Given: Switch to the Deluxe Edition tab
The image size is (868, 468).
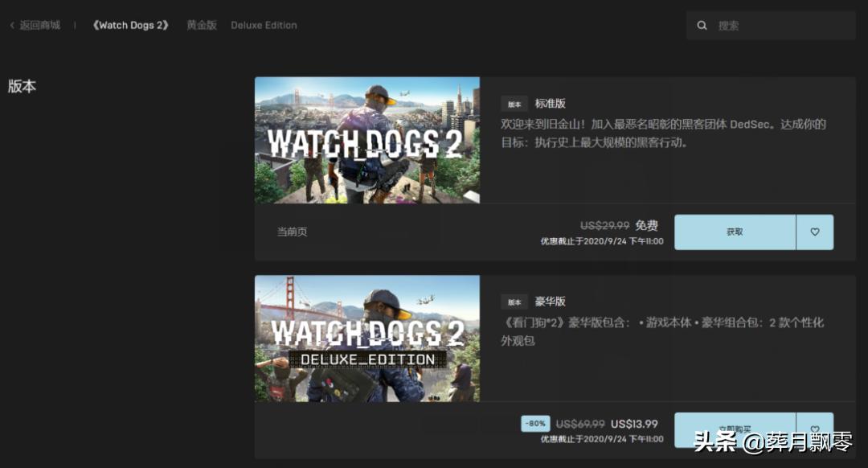Looking at the screenshot, I should (x=264, y=25).
